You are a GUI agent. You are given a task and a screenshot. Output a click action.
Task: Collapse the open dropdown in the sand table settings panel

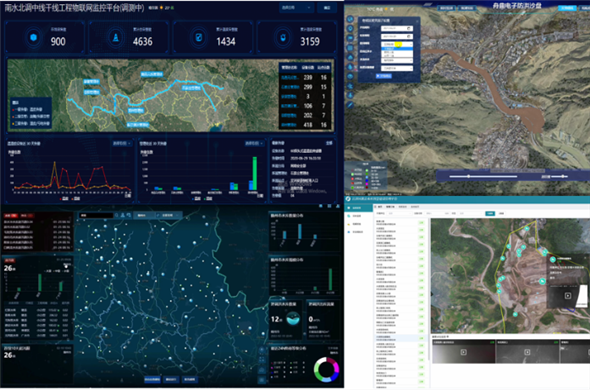397,44
